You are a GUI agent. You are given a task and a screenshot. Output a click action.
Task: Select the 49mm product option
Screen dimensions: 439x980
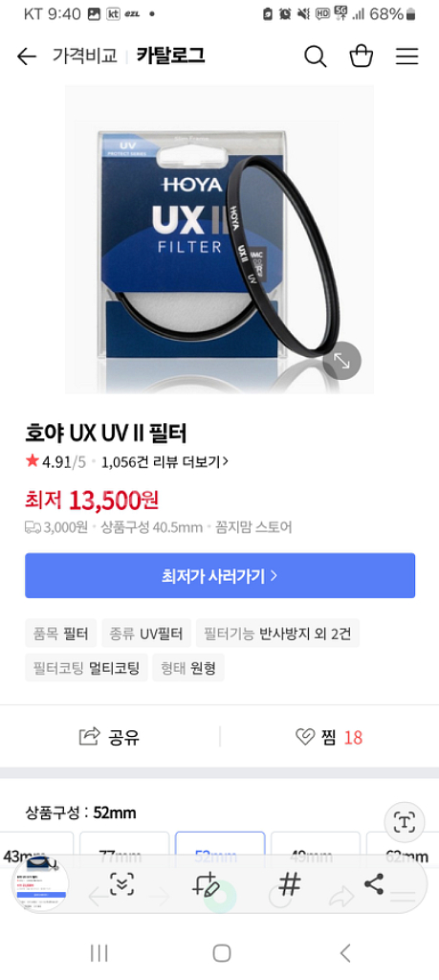click(316, 848)
